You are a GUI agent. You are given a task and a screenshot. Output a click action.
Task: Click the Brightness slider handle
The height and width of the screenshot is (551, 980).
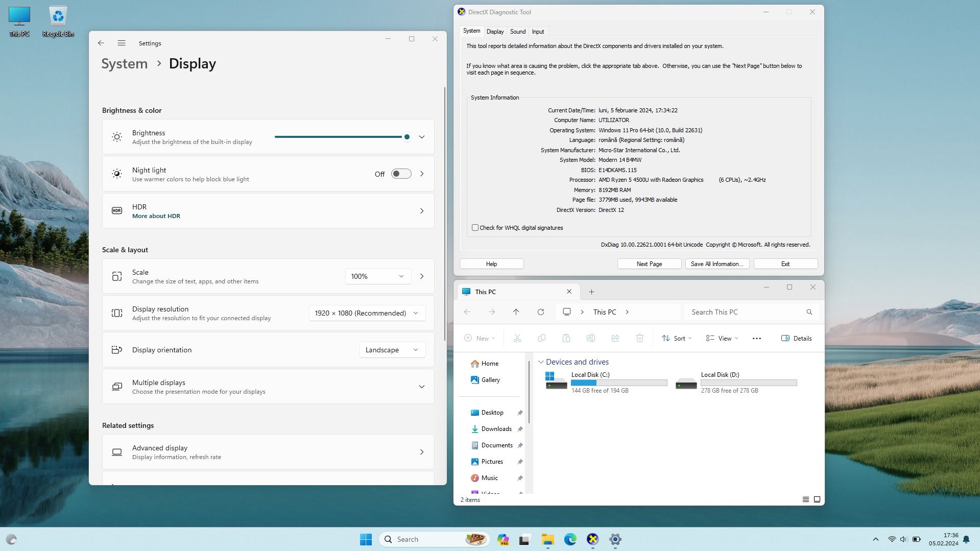pyautogui.click(x=407, y=137)
